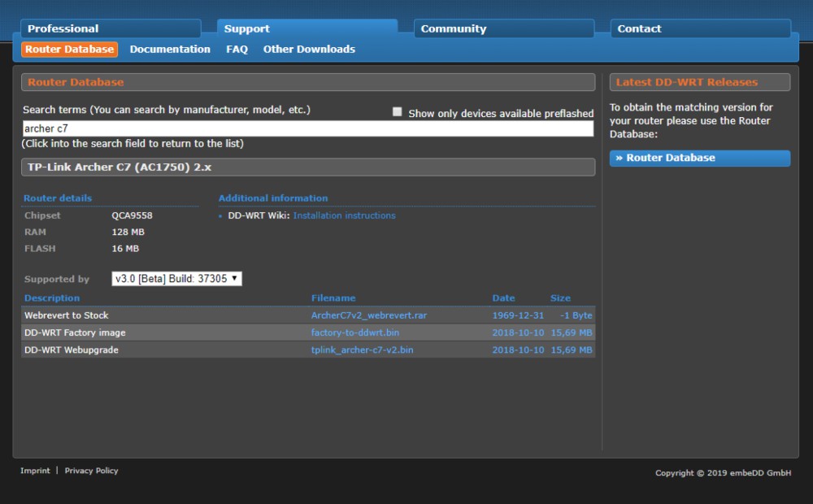Click the Additional information heading
The height and width of the screenshot is (504, 813).
[x=273, y=198]
